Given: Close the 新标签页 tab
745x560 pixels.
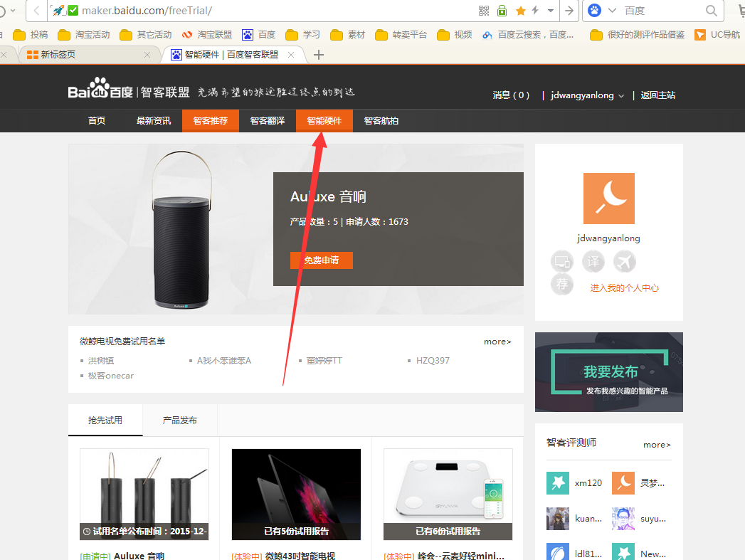Looking at the screenshot, I should (x=147, y=55).
